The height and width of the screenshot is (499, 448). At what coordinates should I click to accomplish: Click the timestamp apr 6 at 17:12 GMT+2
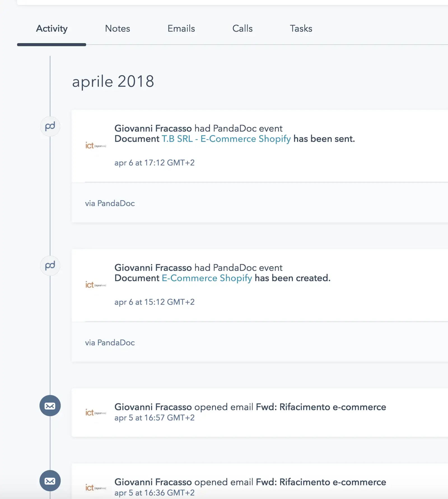click(x=155, y=163)
